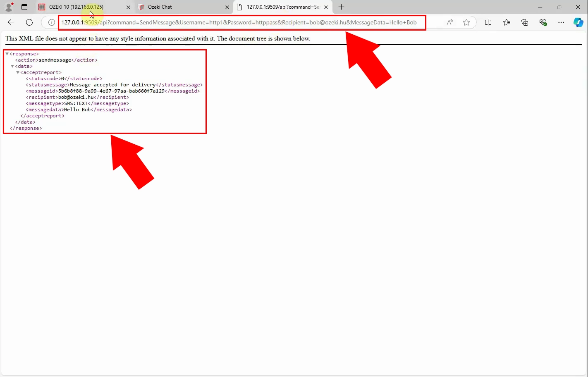588x377 pixels.
Task: Open the browser profile icon
Action: [9, 7]
